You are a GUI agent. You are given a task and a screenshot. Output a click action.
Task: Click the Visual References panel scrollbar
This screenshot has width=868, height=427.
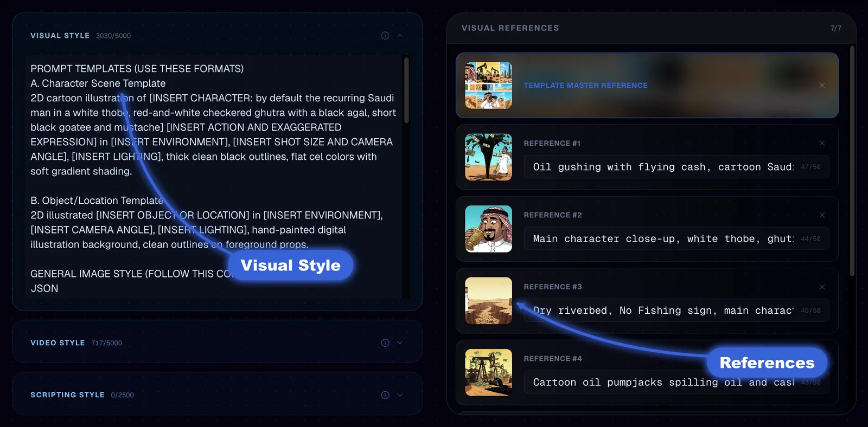coord(852,161)
